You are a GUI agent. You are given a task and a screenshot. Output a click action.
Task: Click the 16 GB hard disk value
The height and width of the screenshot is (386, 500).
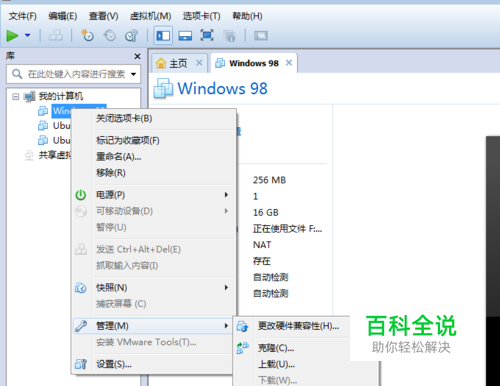click(x=266, y=212)
